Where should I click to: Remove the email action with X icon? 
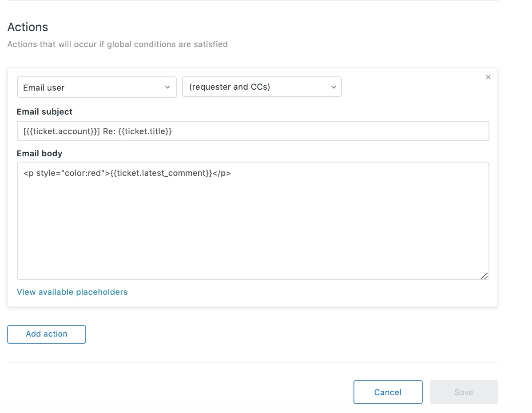pyautogui.click(x=488, y=77)
